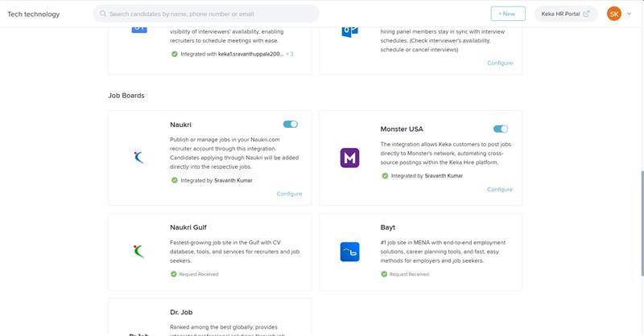Viewport: 644px width, 336px height.
Task: Click the + New button
Action: pyautogui.click(x=508, y=14)
